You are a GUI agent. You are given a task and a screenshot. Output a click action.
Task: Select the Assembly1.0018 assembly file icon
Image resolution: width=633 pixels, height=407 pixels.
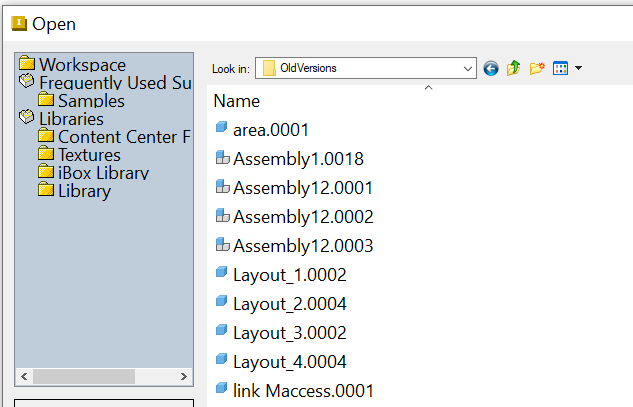click(222, 158)
